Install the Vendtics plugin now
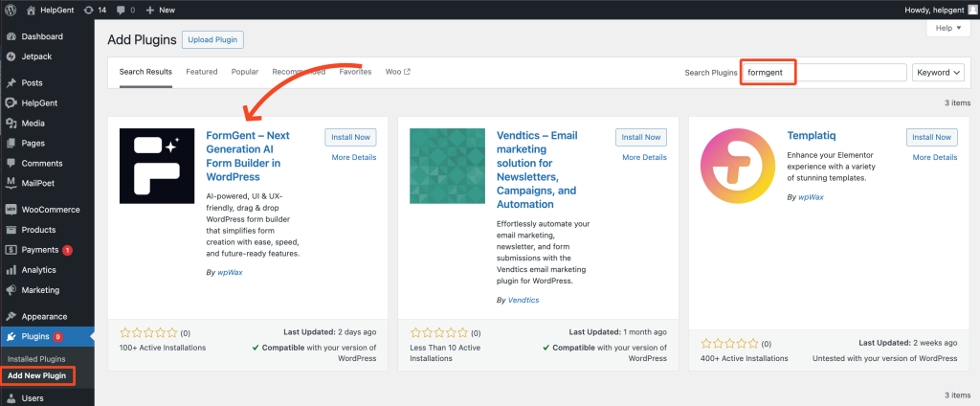 (x=641, y=137)
